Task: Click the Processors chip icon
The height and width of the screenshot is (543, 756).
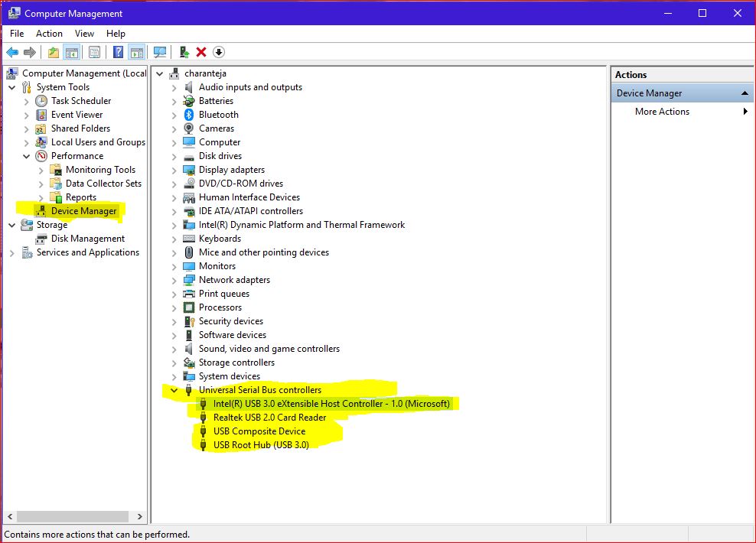Action: pyautogui.click(x=189, y=307)
